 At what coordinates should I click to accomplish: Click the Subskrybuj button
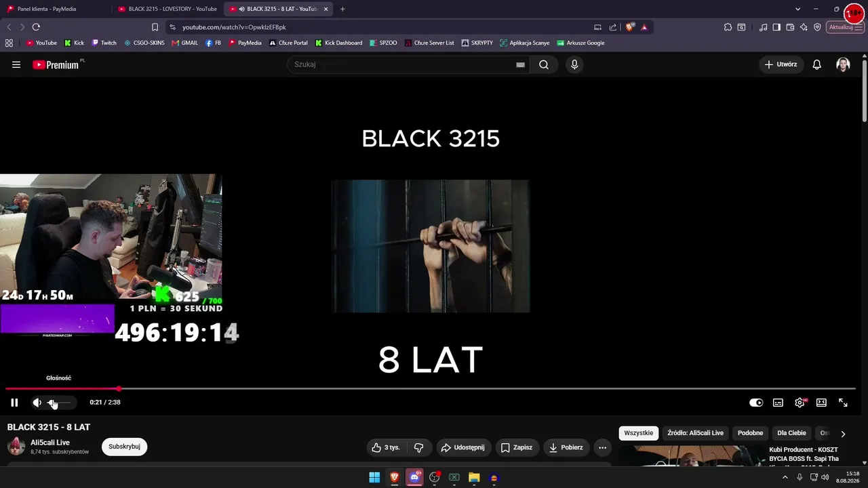click(x=124, y=447)
